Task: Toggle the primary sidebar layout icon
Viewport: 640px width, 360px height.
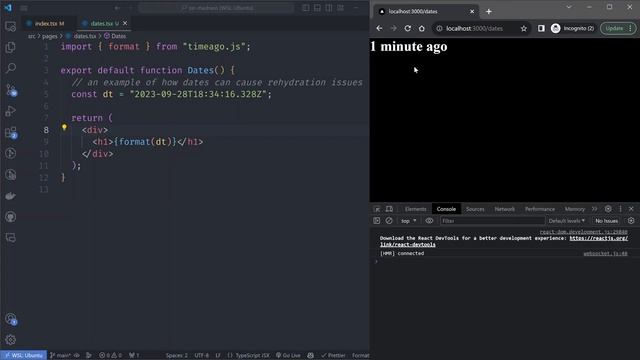Action: [x=306, y=8]
